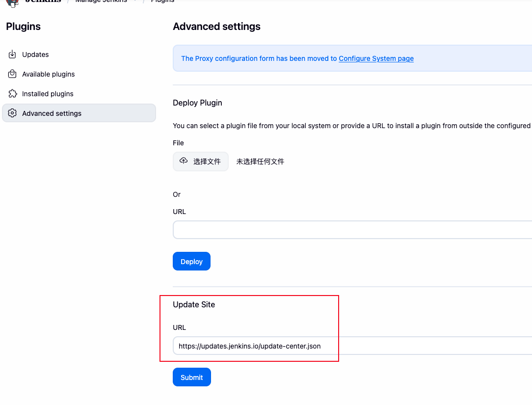
Task: Click the Manage Jenkins breadcrumb
Action: tap(101, 1)
